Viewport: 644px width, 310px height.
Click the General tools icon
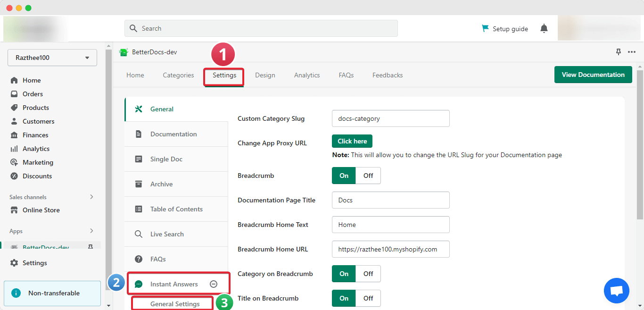tap(139, 109)
